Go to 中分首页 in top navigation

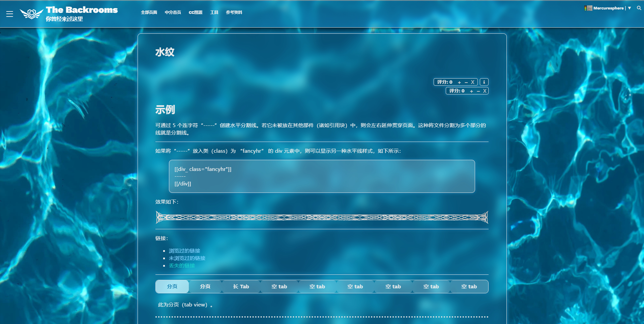click(x=173, y=12)
